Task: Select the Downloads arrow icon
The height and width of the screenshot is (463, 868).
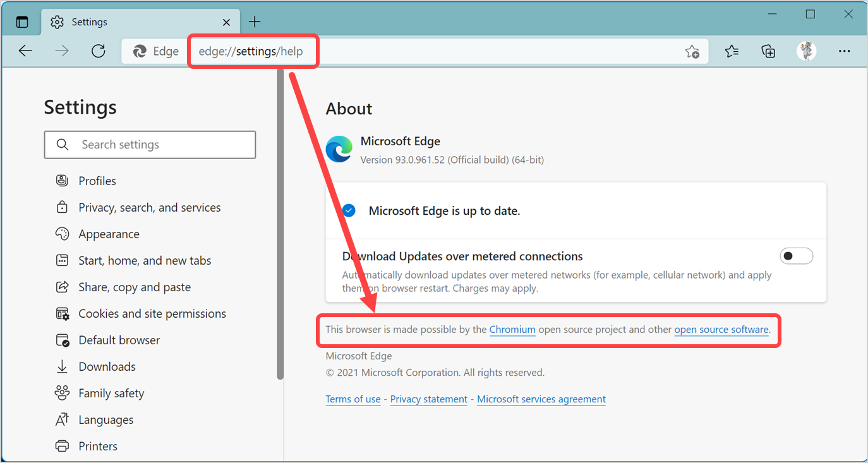Action: (x=62, y=366)
